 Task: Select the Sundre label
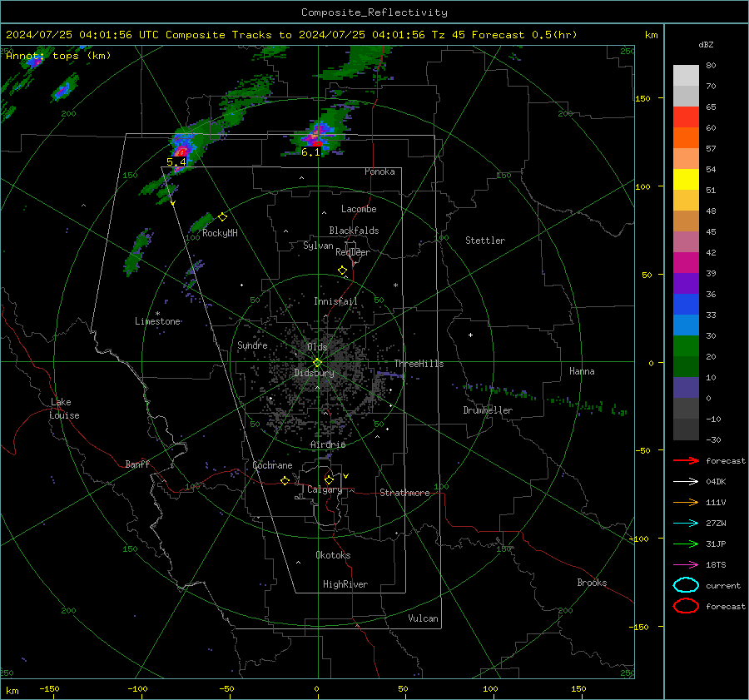(x=252, y=345)
